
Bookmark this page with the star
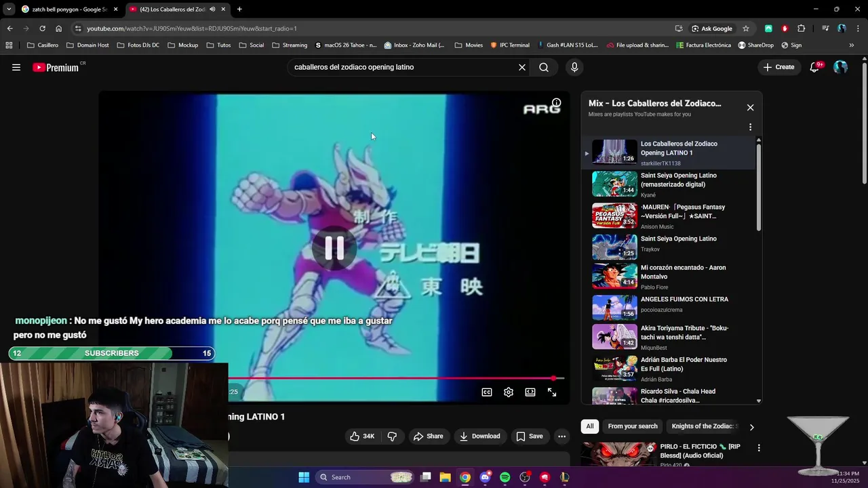click(746, 28)
